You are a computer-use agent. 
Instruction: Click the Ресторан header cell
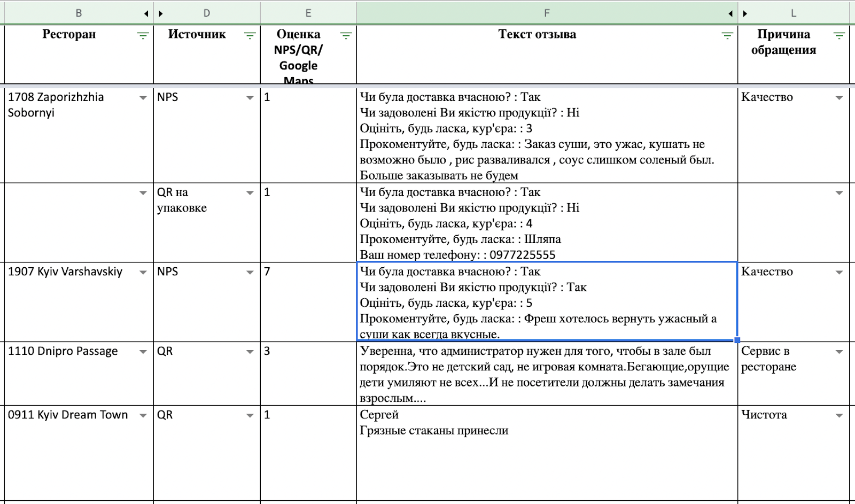coord(79,55)
